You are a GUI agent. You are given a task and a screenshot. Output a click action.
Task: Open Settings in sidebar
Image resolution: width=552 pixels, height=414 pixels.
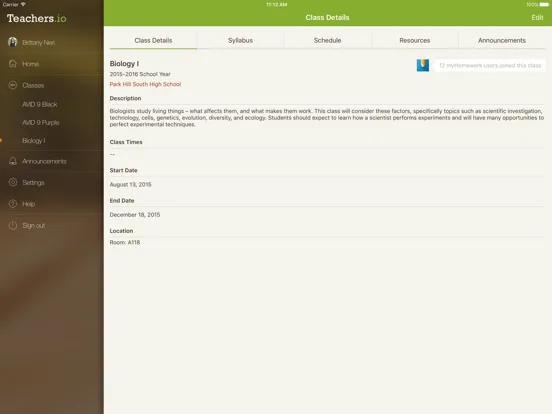click(33, 182)
